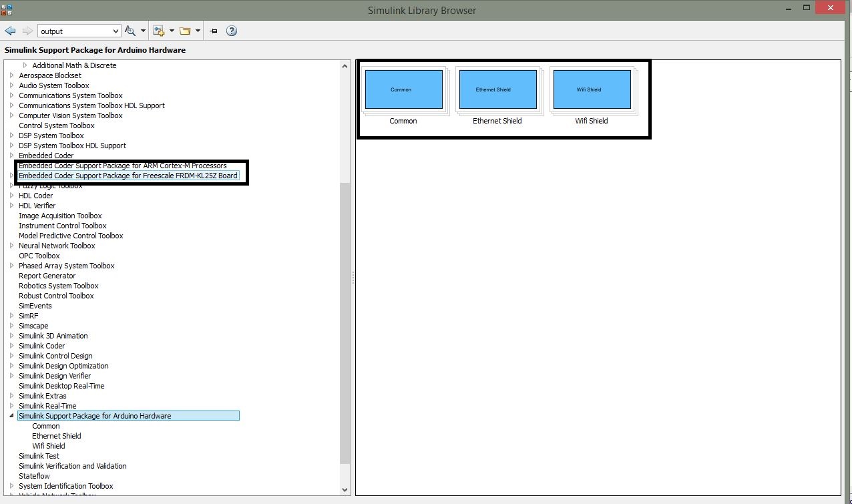
Task: Select Simulink Real-Time in tree
Action: tap(47, 406)
